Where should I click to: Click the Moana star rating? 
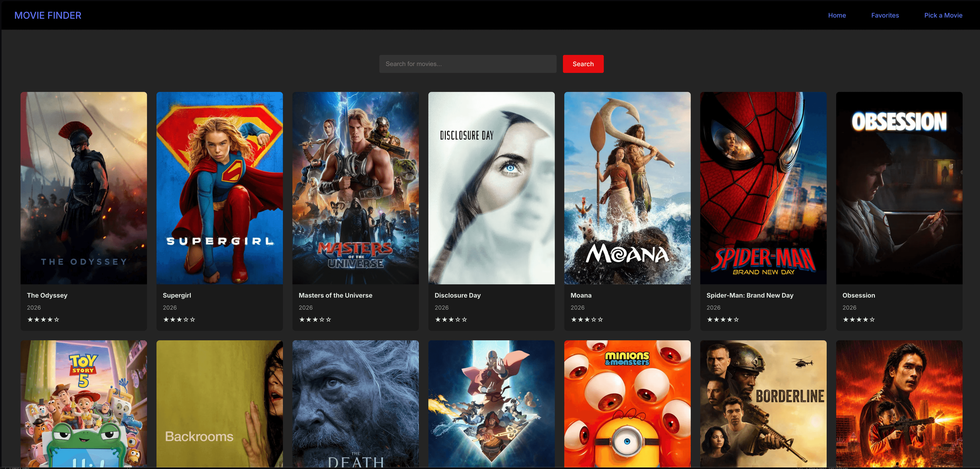point(587,319)
